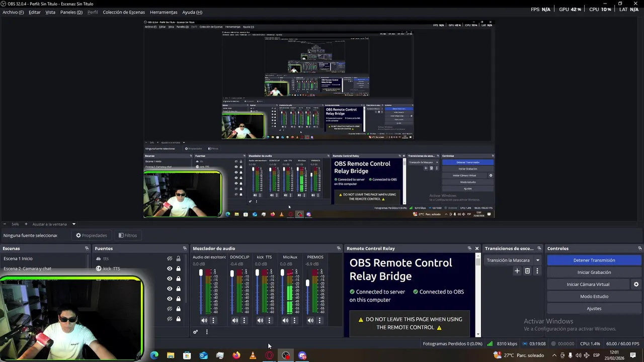Screen dimensions: 644x362
Task: Open the PREMIOS channel options menu
Action: [319, 320]
